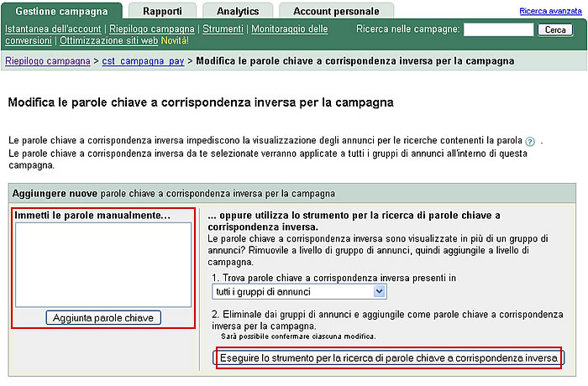
Task: Click the Sarà possibile confermare ciascuna modifica note
Action: click(x=298, y=336)
